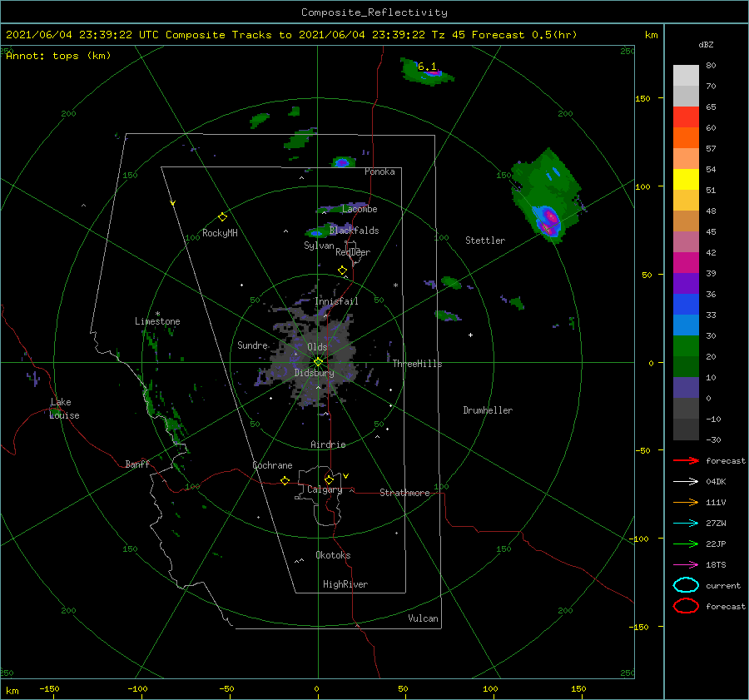
Task: Click the Limestone label
Action: [x=157, y=321]
